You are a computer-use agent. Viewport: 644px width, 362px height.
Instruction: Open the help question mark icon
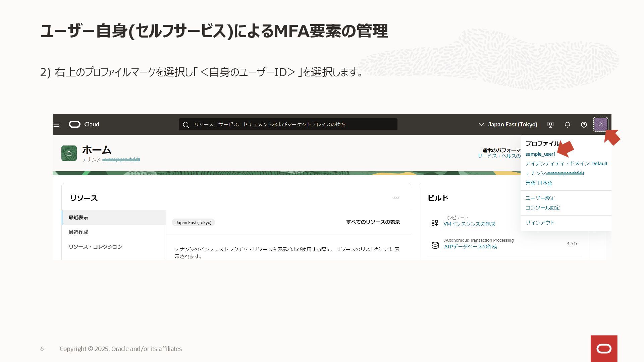(x=584, y=125)
